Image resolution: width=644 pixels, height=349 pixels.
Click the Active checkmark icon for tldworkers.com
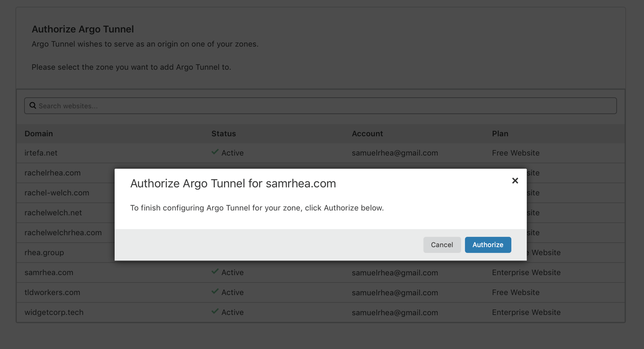[215, 292]
